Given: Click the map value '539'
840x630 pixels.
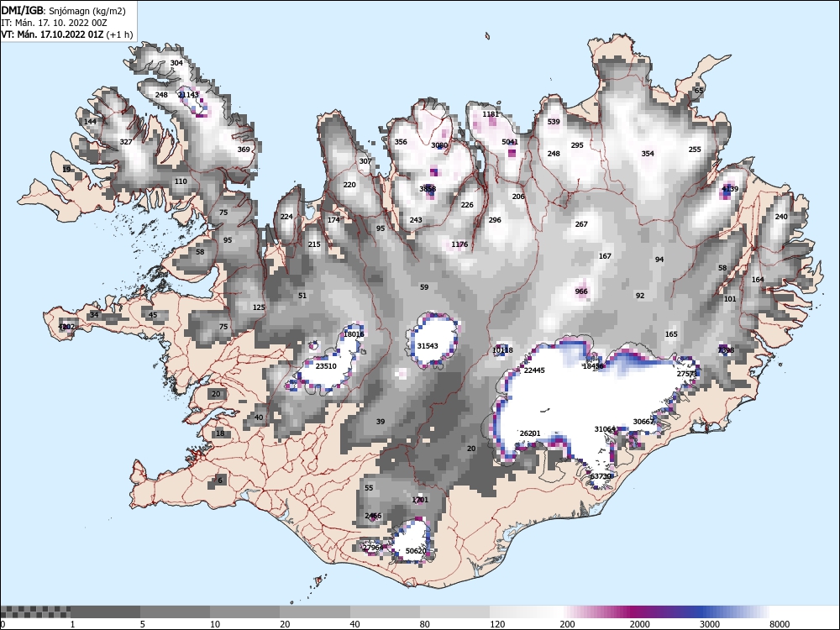Looking at the screenshot, I should (554, 122).
